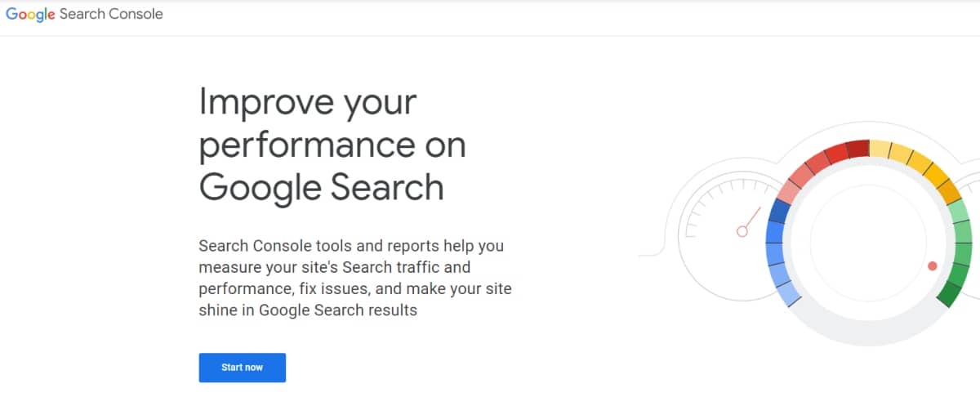This screenshot has height=397, width=980.
Task: Click the Start now button
Action: [x=242, y=368]
